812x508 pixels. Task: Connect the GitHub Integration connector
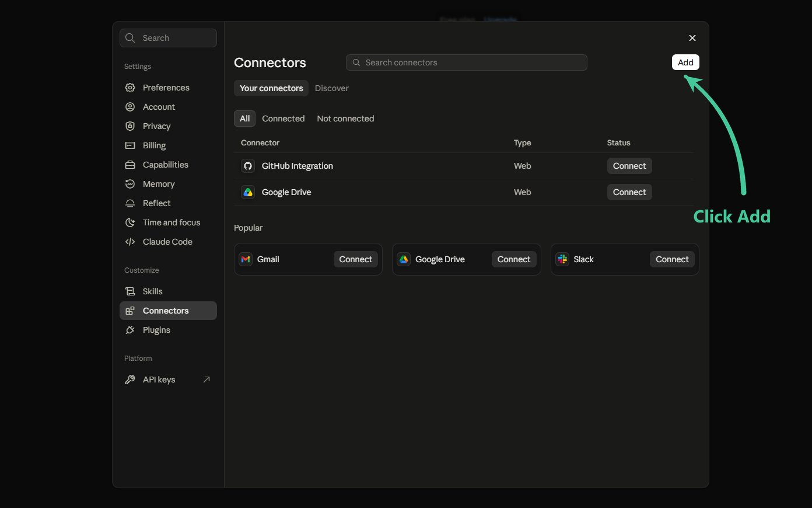point(629,166)
